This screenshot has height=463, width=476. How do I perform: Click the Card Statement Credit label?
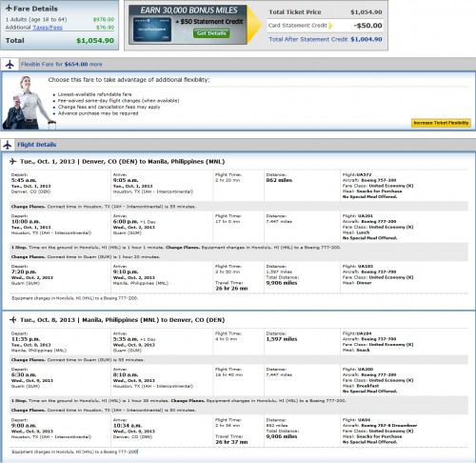coord(298,26)
